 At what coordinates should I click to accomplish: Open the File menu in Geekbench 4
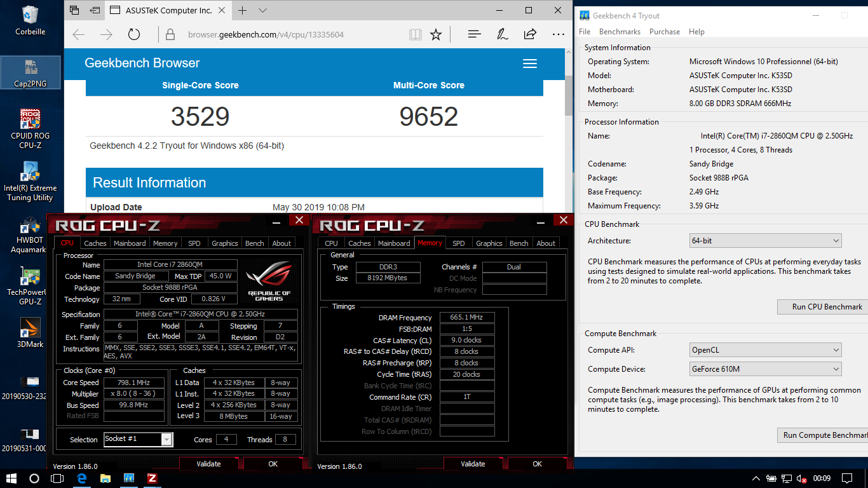pyautogui.click(x=585, y=32)
